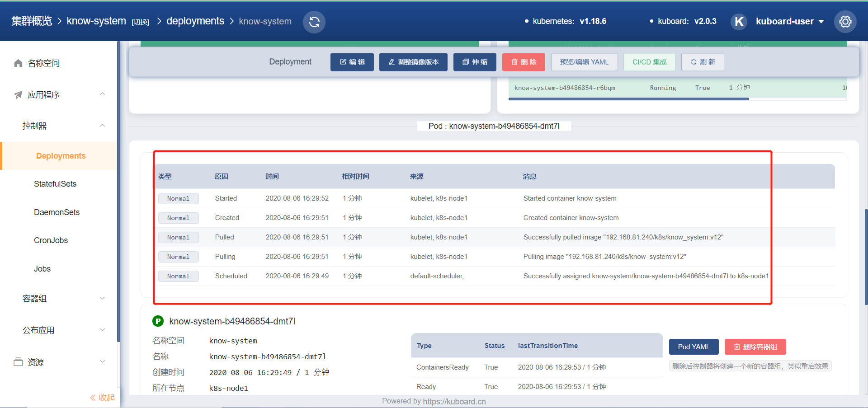Image resolution: width=868 pixels, height=408 pixels.
Task: Click the 编辑 edit button
Action: click(x=352, y=62)
